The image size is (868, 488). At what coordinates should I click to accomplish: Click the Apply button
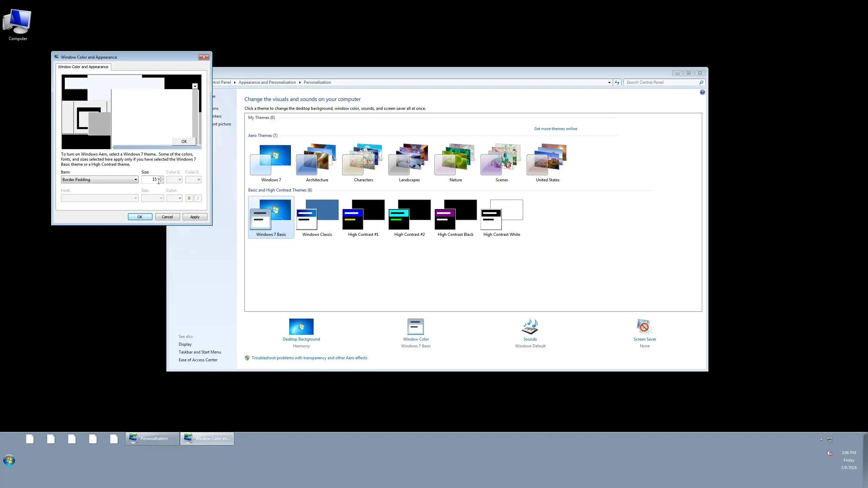pos(195,217)
